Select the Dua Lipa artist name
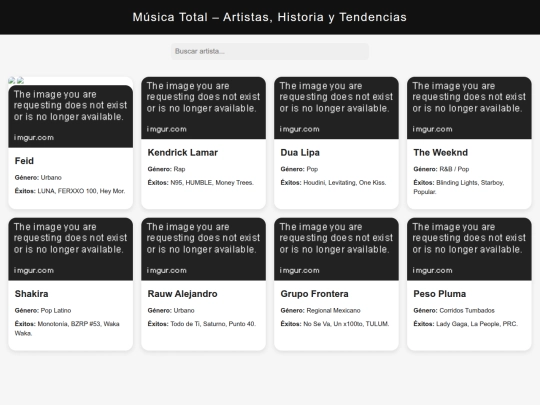 (x=300, y=153)
